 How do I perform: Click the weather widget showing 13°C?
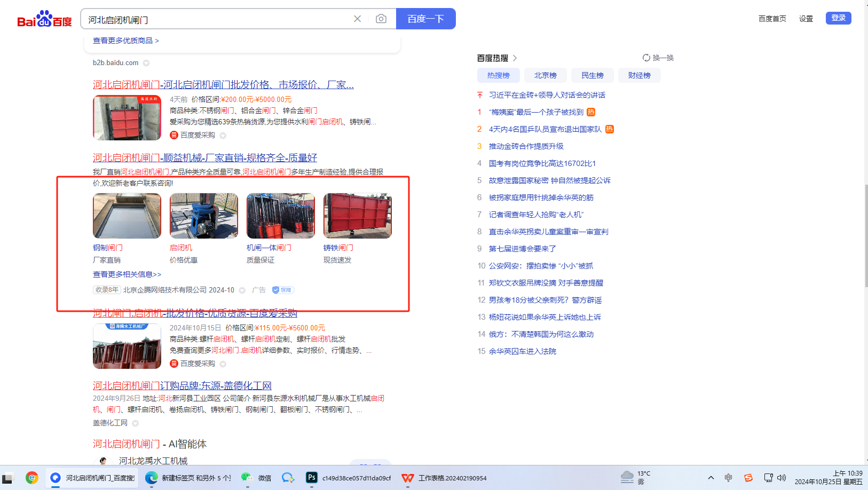click(x=636, y=477)
